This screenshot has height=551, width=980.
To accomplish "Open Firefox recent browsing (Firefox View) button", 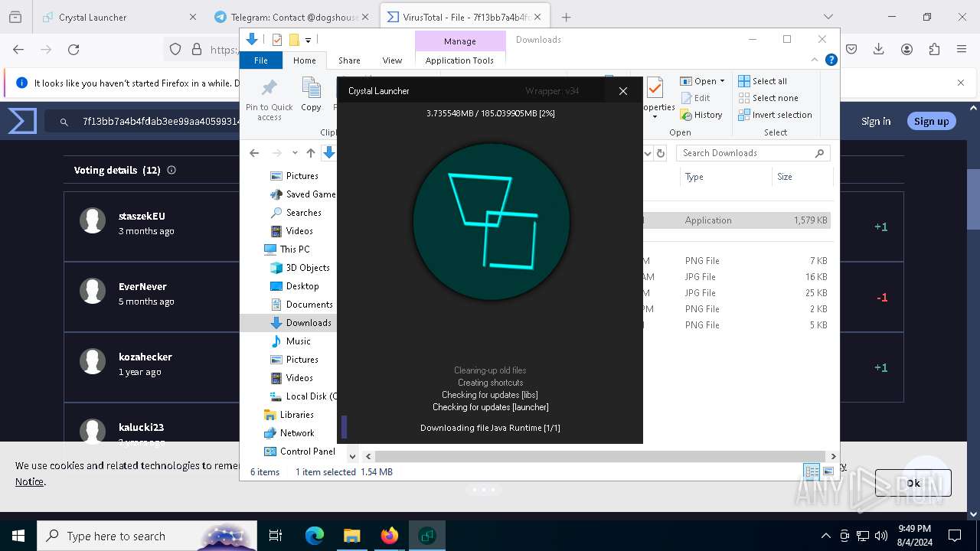I will (15, 17).
